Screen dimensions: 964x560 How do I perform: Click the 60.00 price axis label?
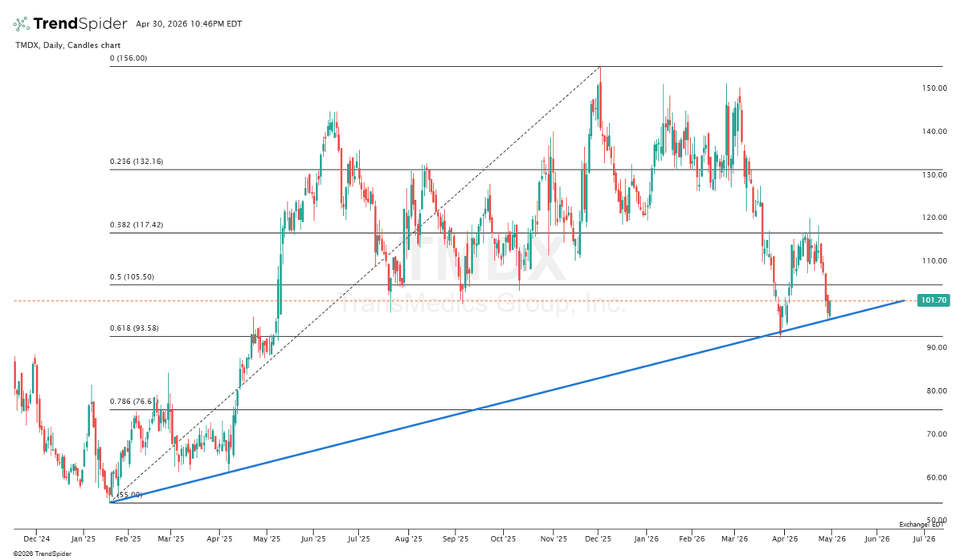coord(937,478)
